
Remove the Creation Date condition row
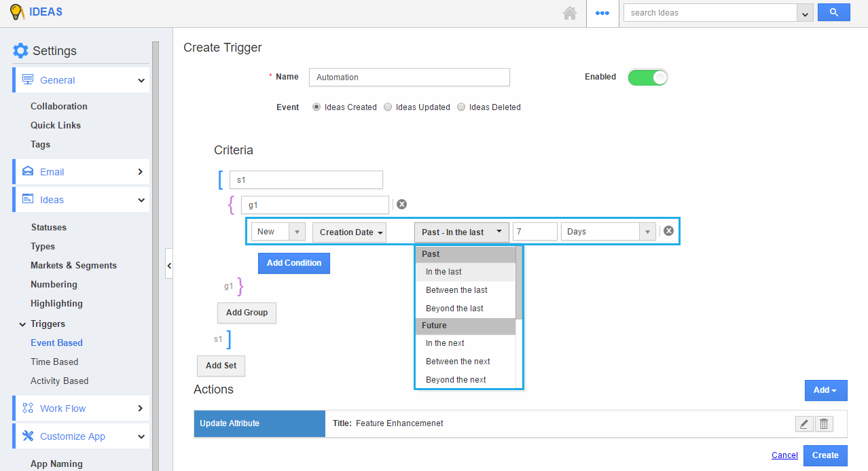(668, 231)
